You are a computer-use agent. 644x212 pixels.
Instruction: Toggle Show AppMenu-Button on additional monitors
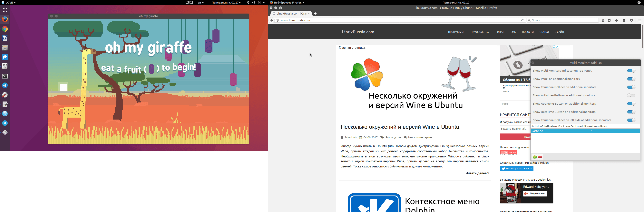(631, 104)
